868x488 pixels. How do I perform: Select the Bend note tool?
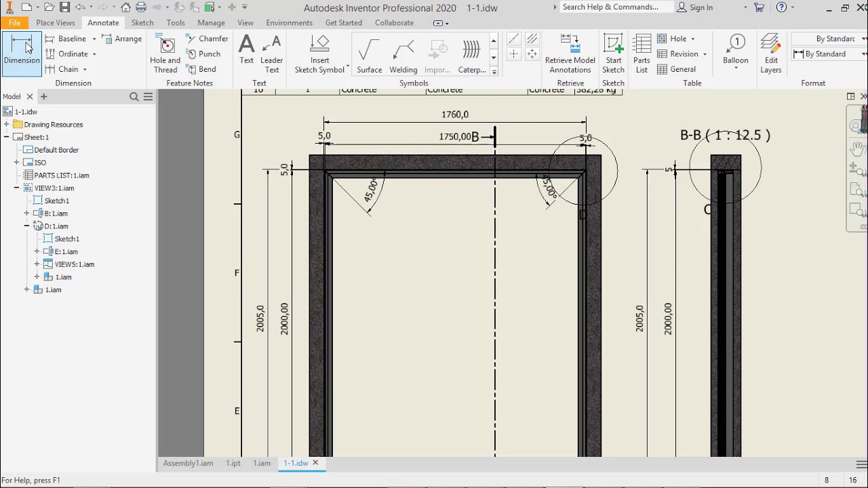coord(201,69)
